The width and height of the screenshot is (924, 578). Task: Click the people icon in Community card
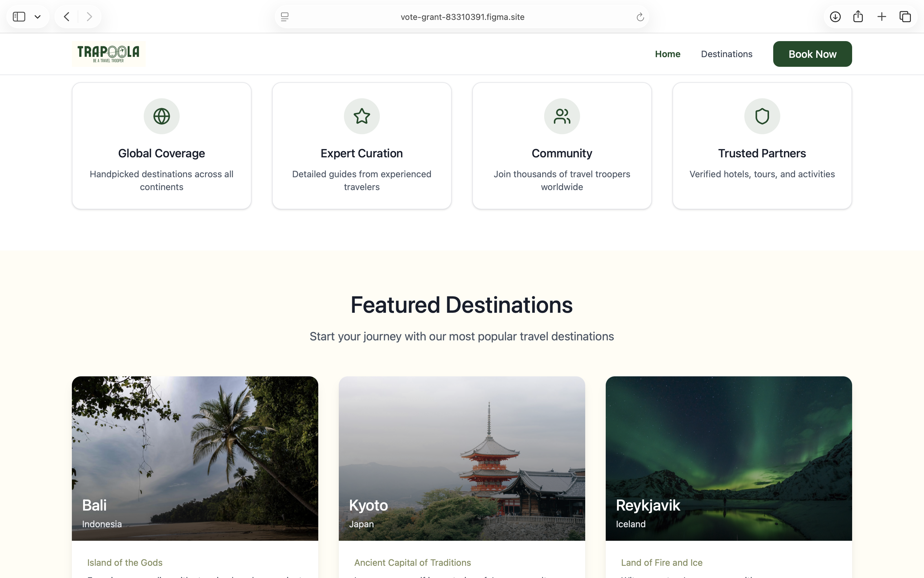coord(562,116)
